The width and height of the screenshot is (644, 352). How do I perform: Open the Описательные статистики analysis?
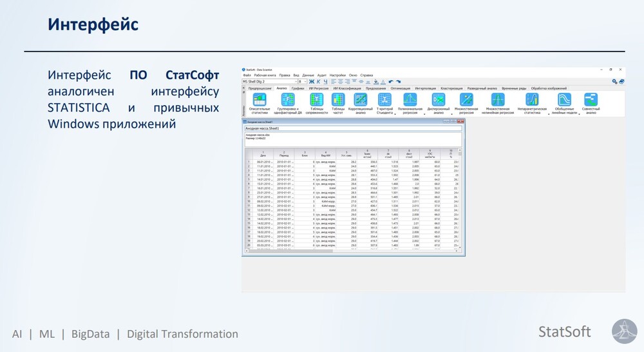pos(260,103)
